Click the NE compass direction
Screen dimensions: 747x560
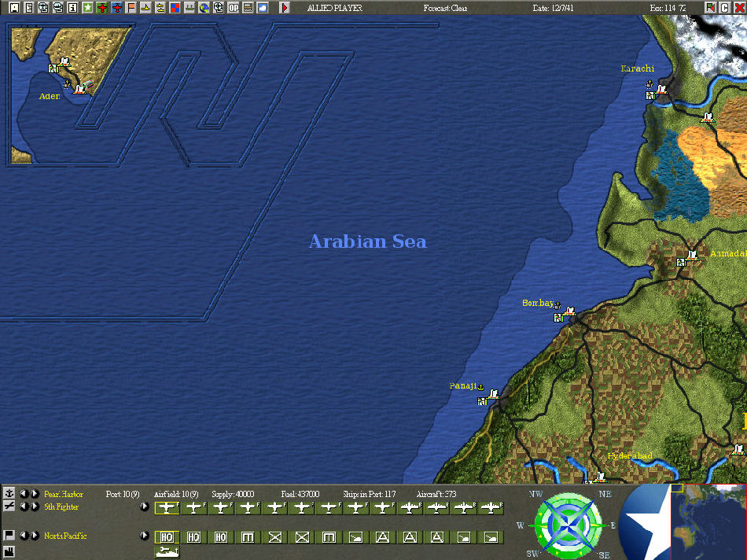(x=605, y=494)
